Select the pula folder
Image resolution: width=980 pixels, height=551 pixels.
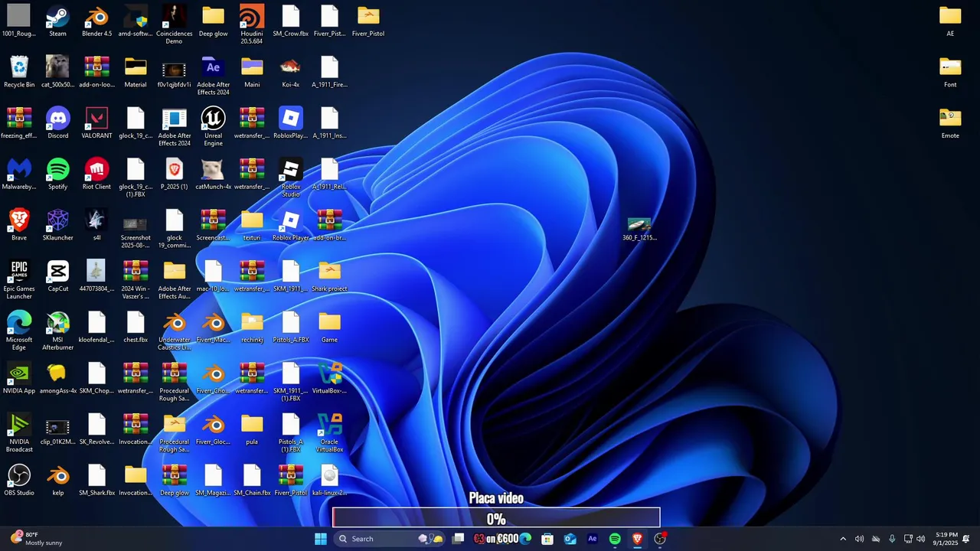pyautogui.click(x=252, y=429)
